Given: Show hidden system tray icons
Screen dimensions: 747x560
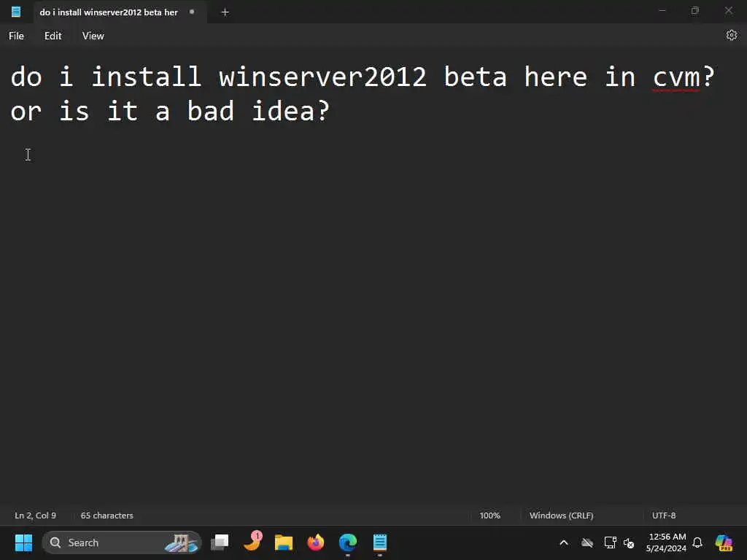Looking at the screenshot, I should tap(564, 542).
